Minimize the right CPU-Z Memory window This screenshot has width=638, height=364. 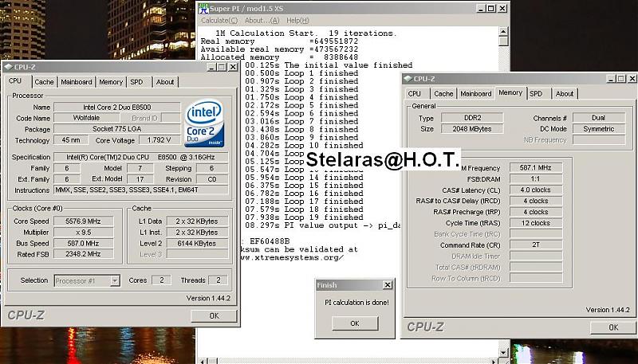pos(610,78)
